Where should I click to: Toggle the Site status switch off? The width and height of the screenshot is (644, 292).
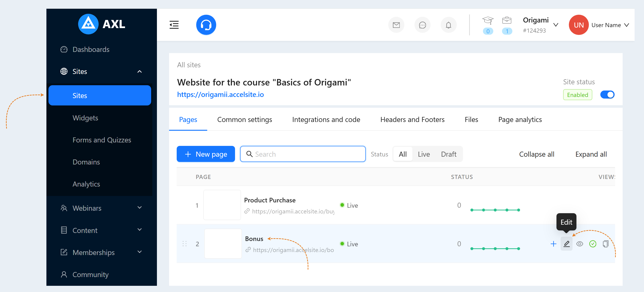tap(607, 95)
